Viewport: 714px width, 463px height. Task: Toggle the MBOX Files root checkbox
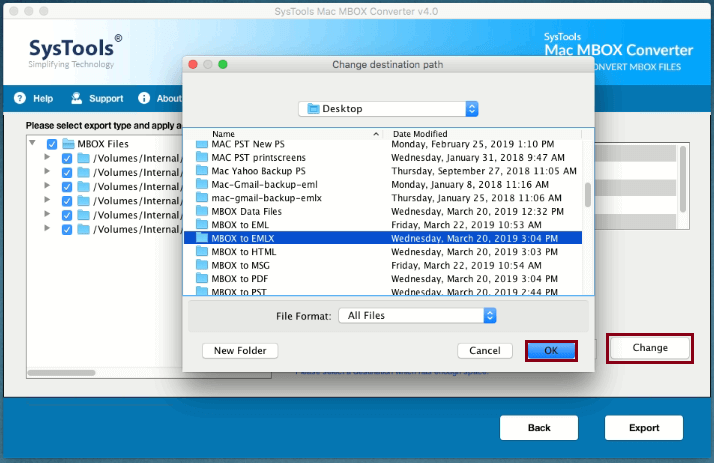coord(52,144)
